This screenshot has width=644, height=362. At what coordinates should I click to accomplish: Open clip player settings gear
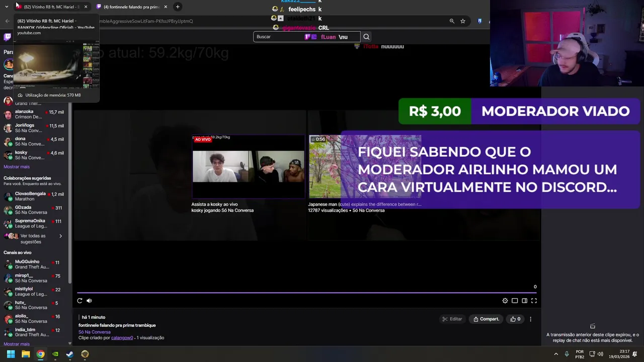pyautogui.click(x=505, y=301)
